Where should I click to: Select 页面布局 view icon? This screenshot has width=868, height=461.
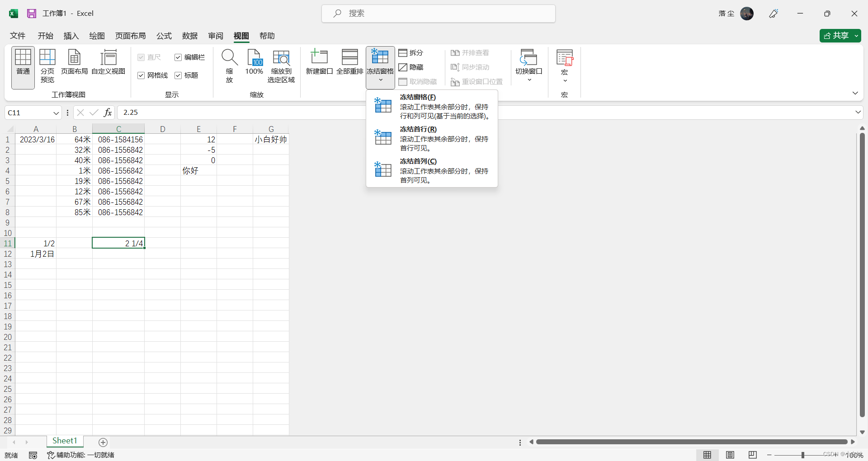[x=74, y=63]
